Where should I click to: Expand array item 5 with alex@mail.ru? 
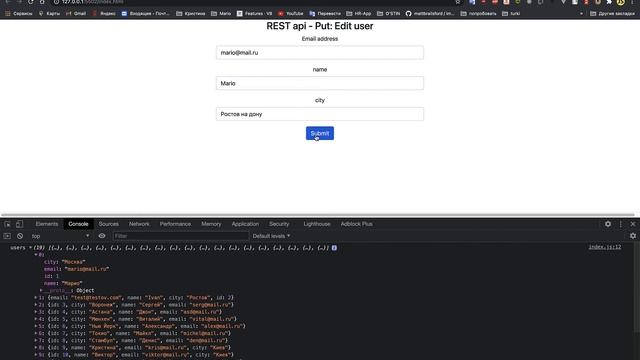click(x=36, y=326)
